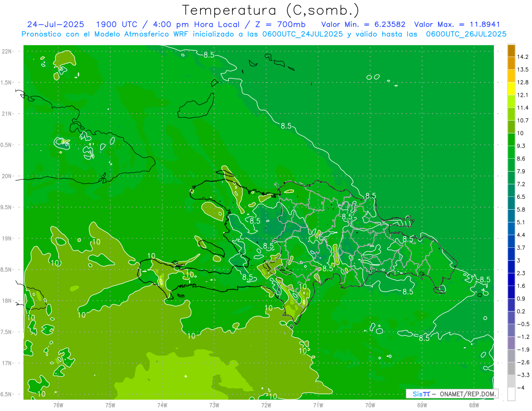Click the "72W" longitude axis label
The width and height of the screenshot is (532, 411).
[x=266, y=405]
